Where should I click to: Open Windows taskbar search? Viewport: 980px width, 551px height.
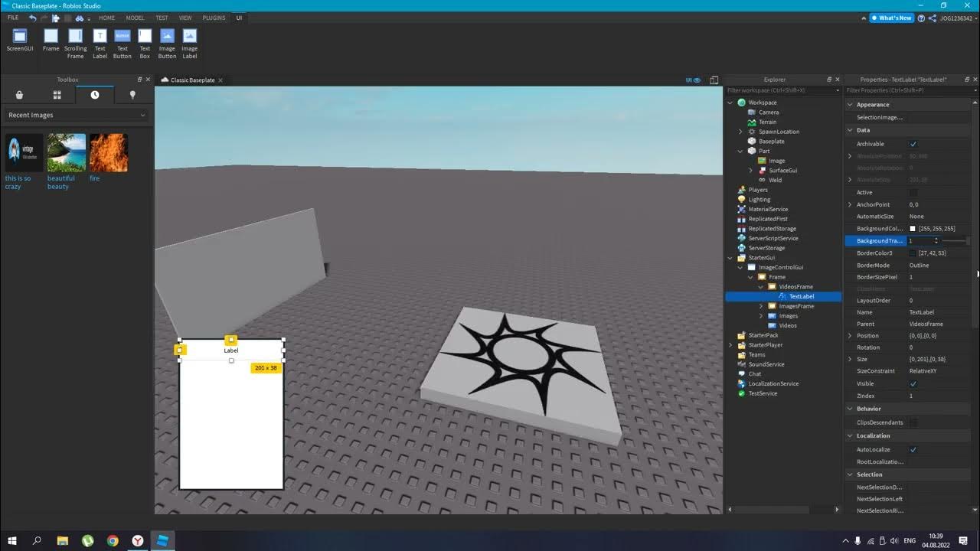point(37,540)
